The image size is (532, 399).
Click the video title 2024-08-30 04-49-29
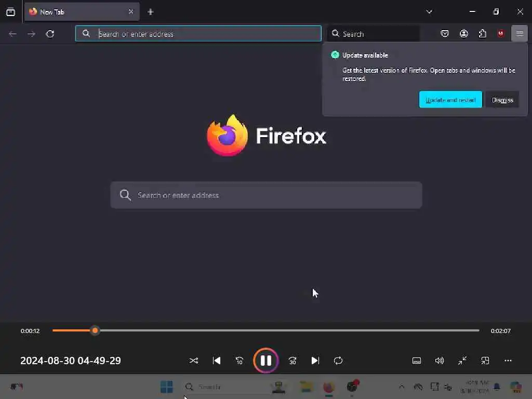point(71,361)
